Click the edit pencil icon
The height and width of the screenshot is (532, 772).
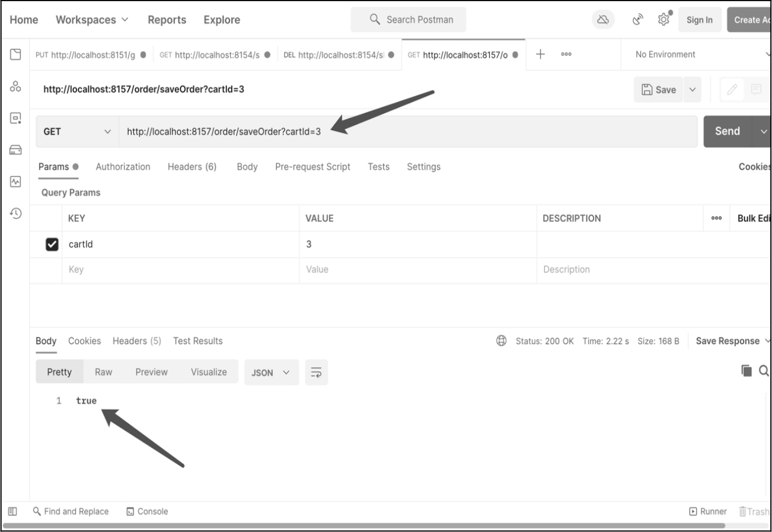(733, 90)
